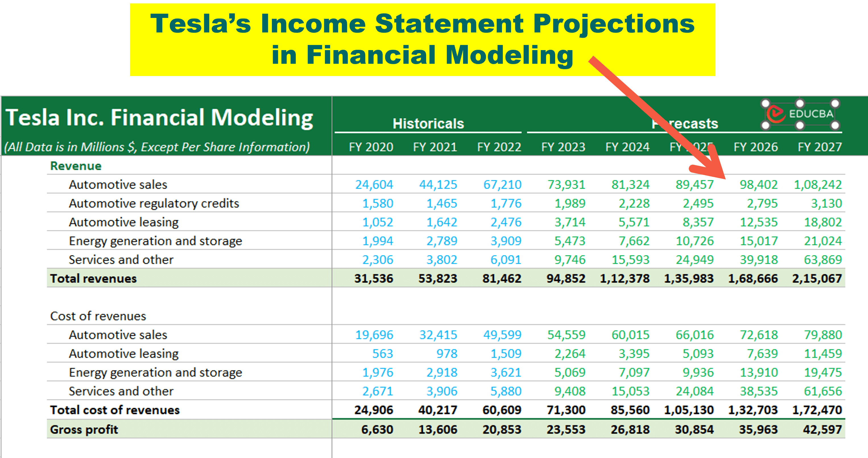
Task: Select the 'Cost of revenues' section label
Action: [x=98, y=316]
